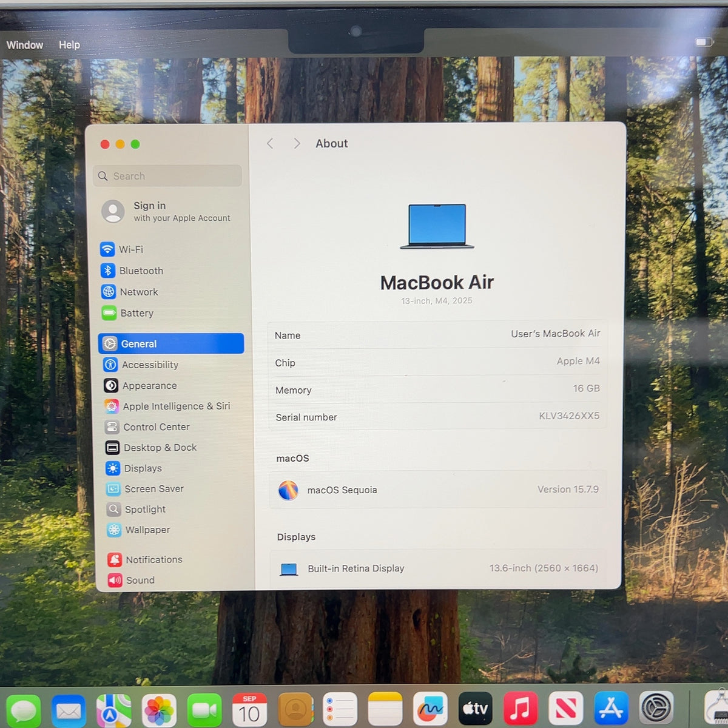This screenshot has height=728, width=728.
Task: Open Music from the Dock
Action: [521, 709]
